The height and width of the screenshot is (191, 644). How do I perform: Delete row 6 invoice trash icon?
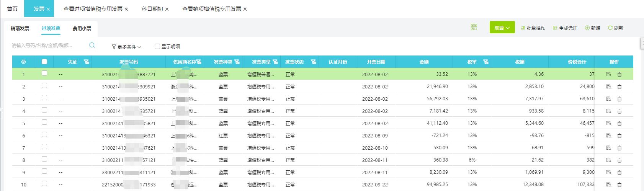(x=619, y=135)
